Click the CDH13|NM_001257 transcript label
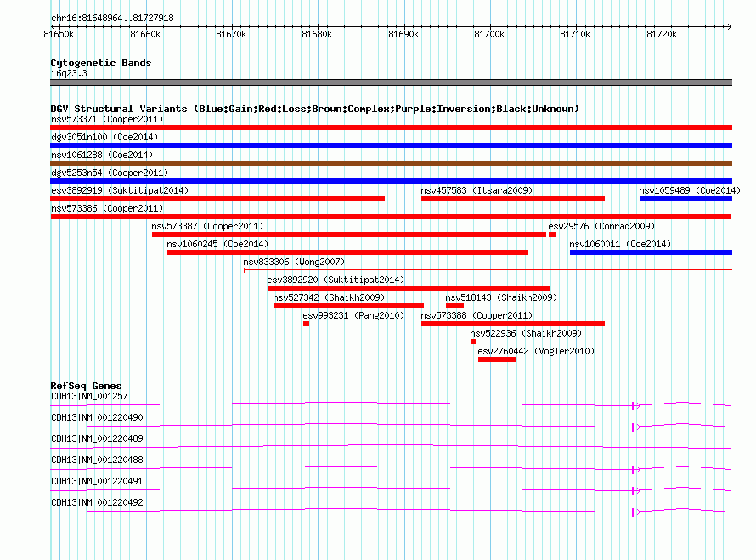This screenshot has height=560, width=756. click(89, 396)
